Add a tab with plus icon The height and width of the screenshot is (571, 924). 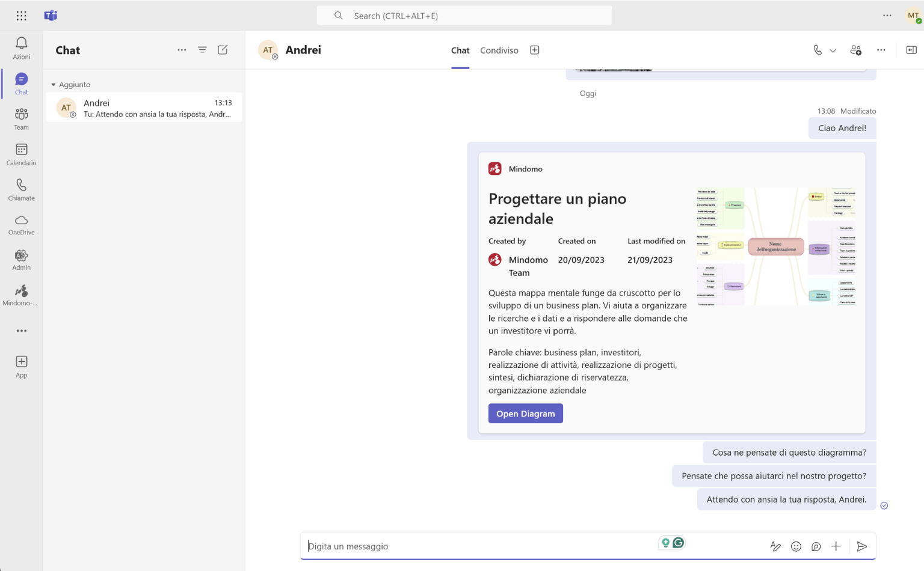pos(534,50)
